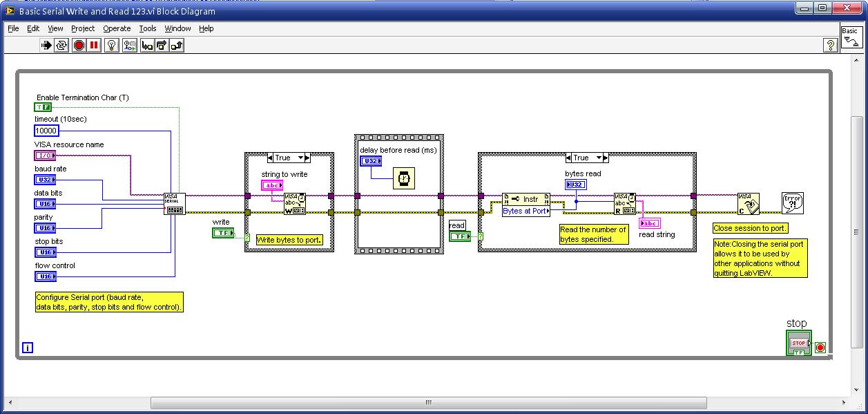
Task: Click the "Note:Closing the serial port" comment
Action: [760, 258]
